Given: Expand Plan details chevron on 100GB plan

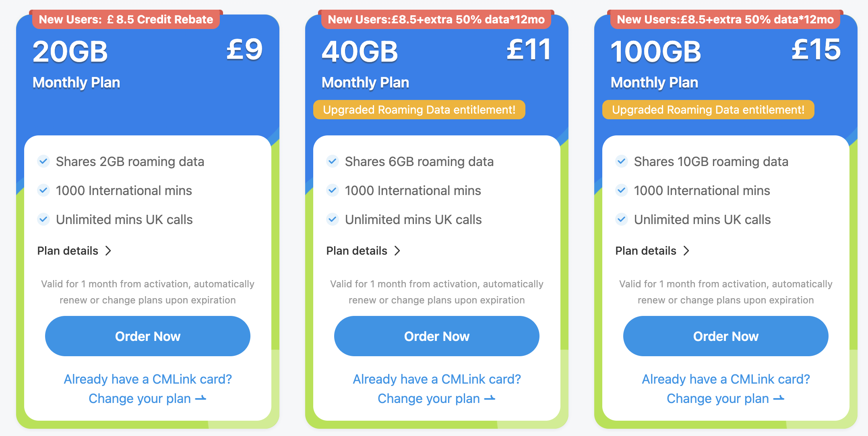Looking at the screenshot, I should coord(686,251).
